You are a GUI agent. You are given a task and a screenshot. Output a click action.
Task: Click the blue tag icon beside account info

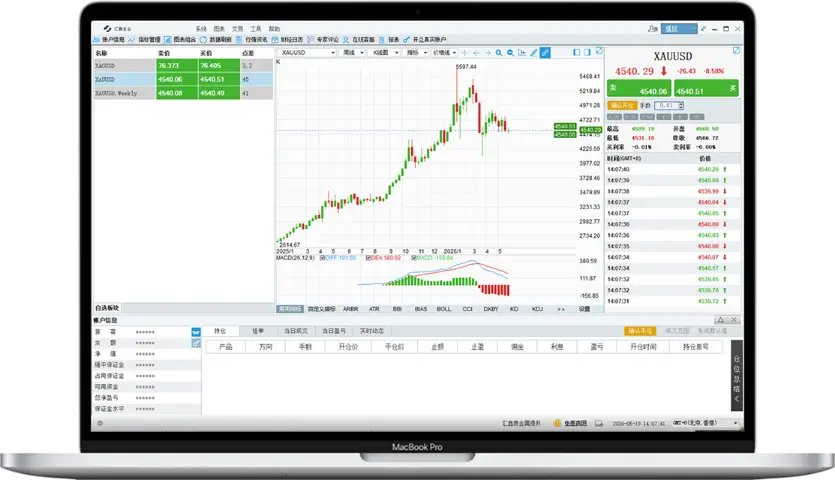(196, 332)
